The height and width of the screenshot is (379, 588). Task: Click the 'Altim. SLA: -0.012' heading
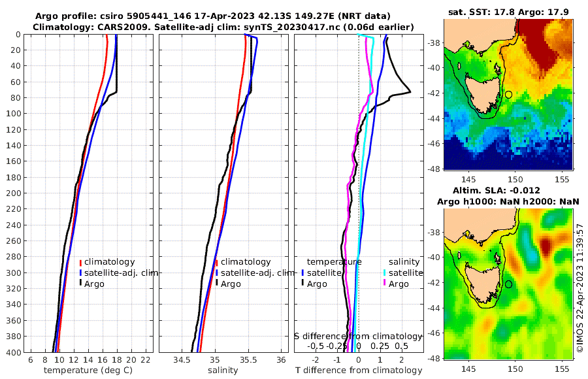point(496,190)
